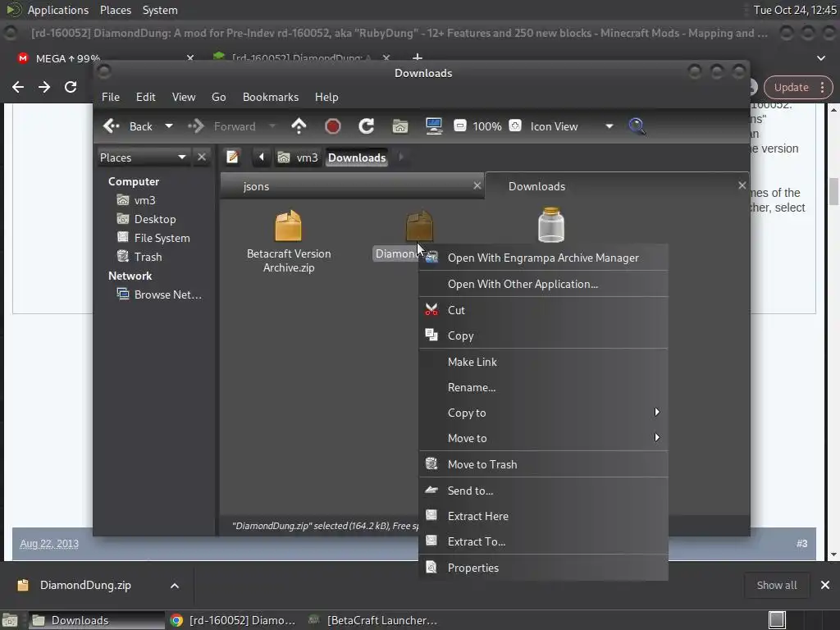Open the Edit menu
840x630 pixels.
(146, 97)
